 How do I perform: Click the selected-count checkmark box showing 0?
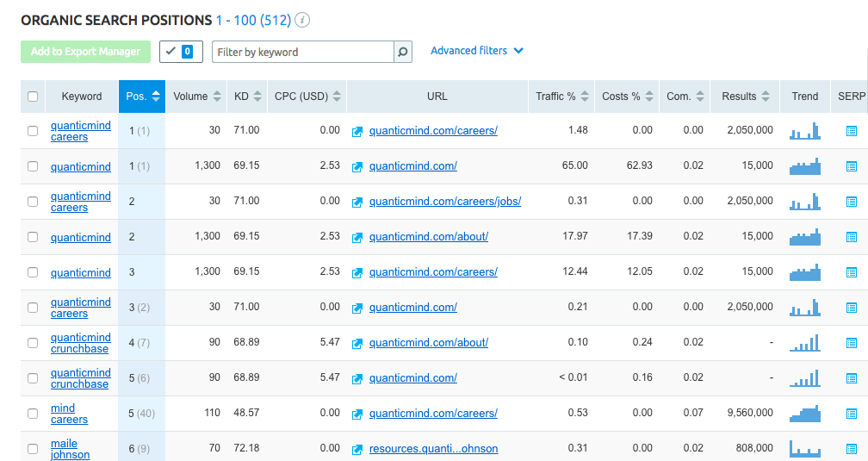click(x=181, y=52)
